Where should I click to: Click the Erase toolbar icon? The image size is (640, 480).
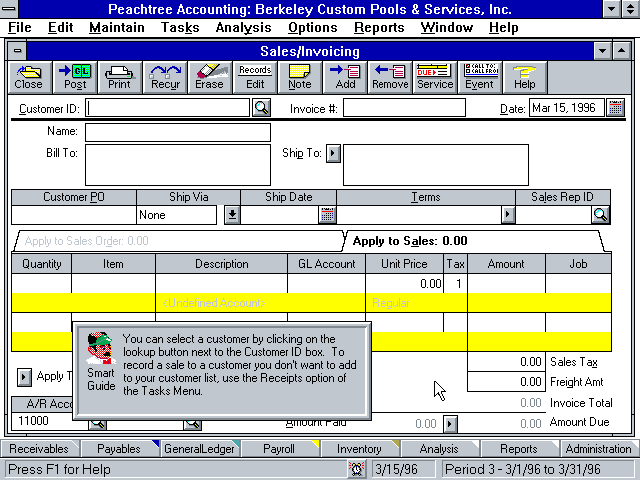[x=210, y=77]
